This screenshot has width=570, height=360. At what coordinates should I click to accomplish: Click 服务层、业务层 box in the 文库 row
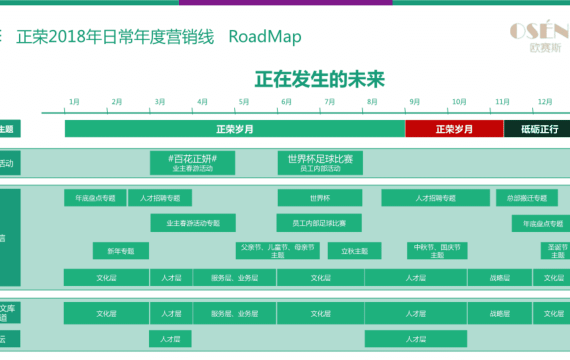[x=234, y=313]
